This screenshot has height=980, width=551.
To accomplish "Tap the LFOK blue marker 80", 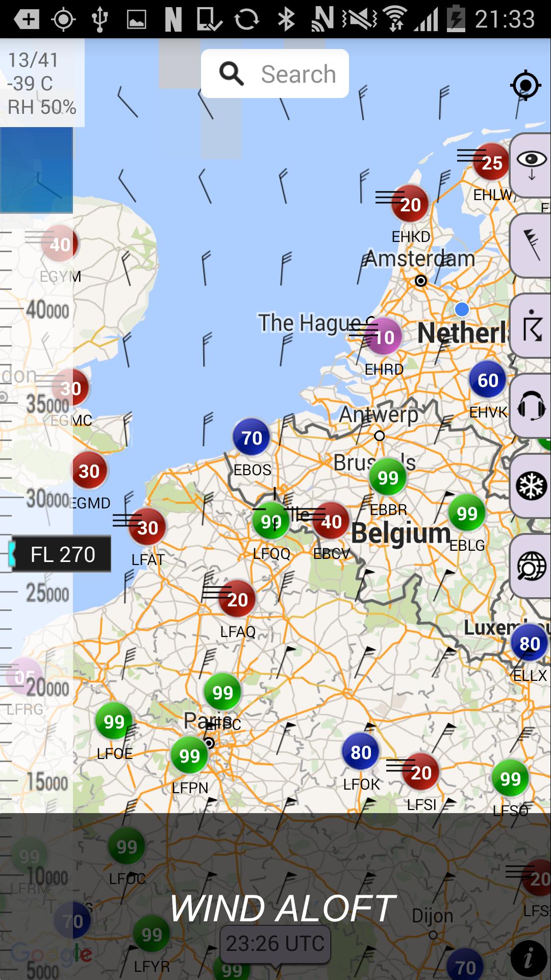I will (361, 752).
